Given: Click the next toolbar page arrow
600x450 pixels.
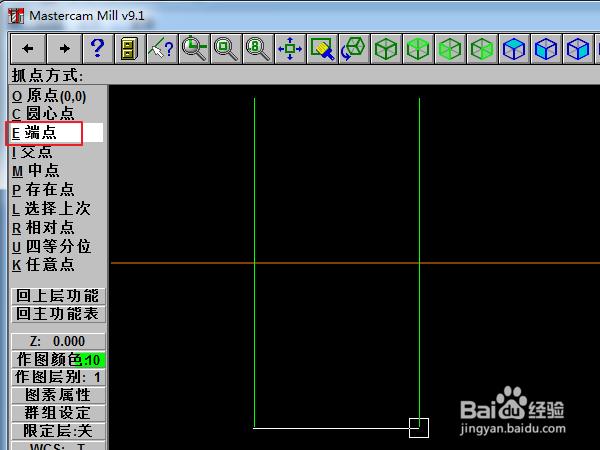Looking at the screenshot, I should pos(64,49).
